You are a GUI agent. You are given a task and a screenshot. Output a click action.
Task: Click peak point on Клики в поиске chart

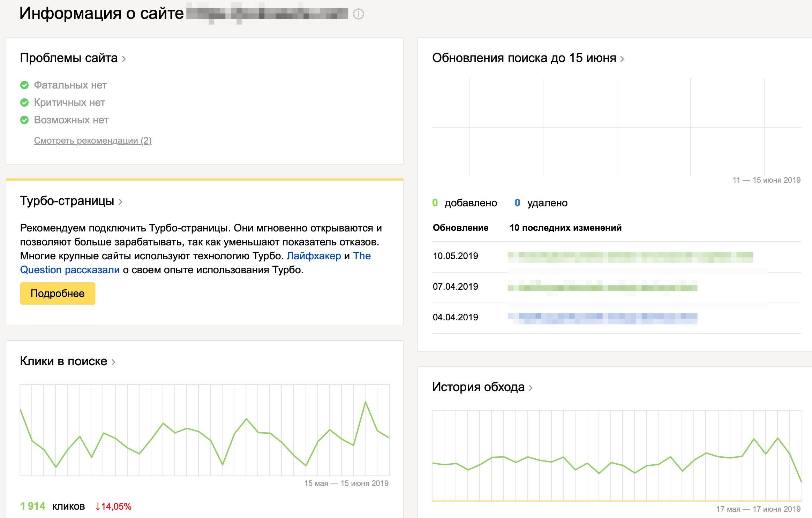[365, 402]
